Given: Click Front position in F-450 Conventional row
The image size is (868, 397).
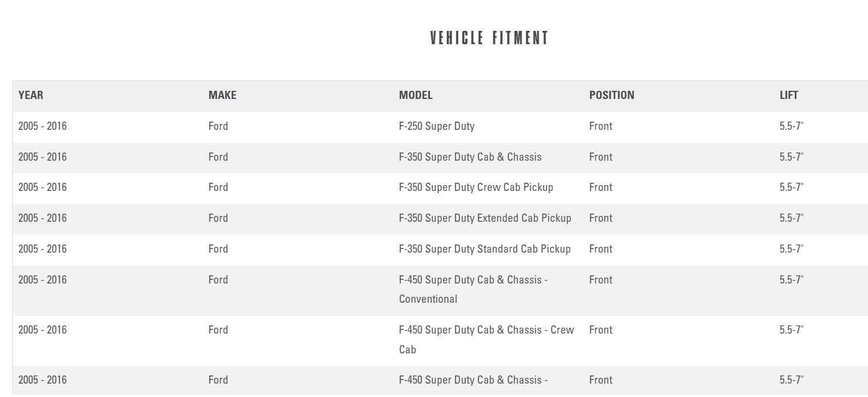Looking at the screenshot, I should pos(601,280).
